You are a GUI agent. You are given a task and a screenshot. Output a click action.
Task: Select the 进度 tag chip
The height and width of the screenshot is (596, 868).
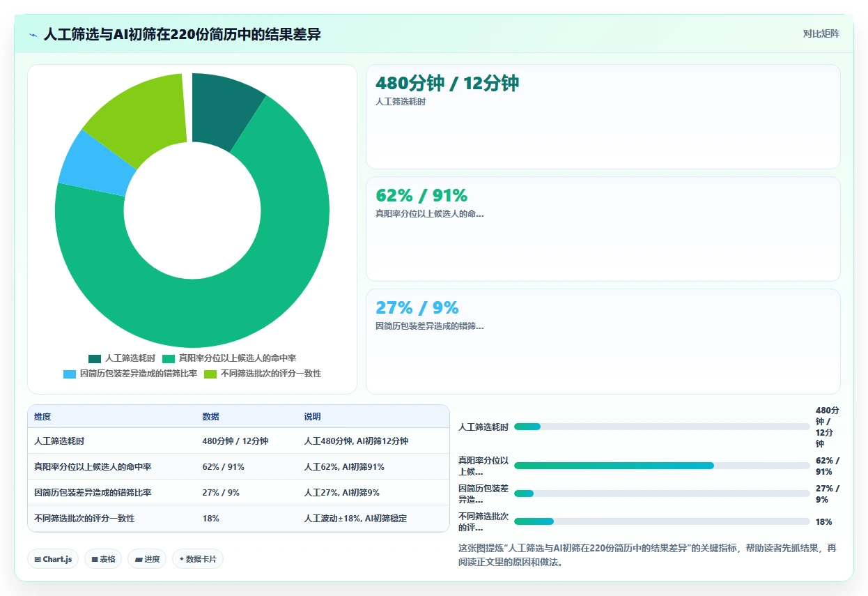click(147, 559)
